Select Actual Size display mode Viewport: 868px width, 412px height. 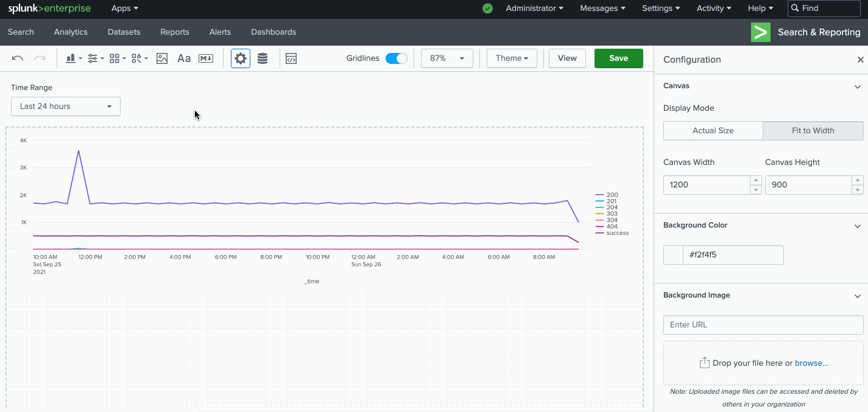713,131
